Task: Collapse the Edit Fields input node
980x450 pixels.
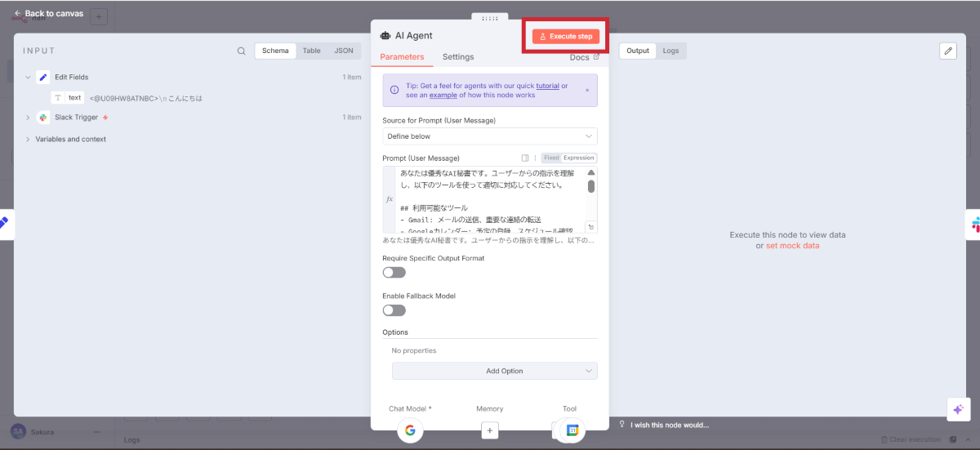Action: (x=28, y=78)
